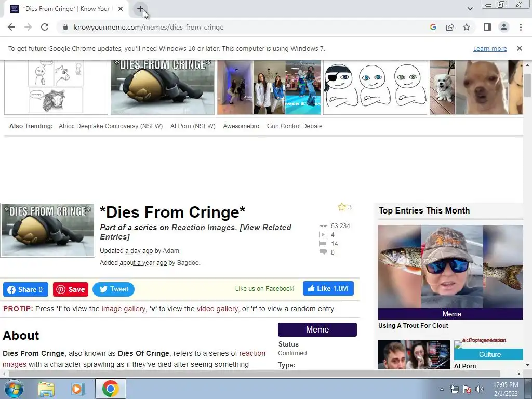Click the comments count icon
Screen dimensions: 532x399
coord(323,252)
